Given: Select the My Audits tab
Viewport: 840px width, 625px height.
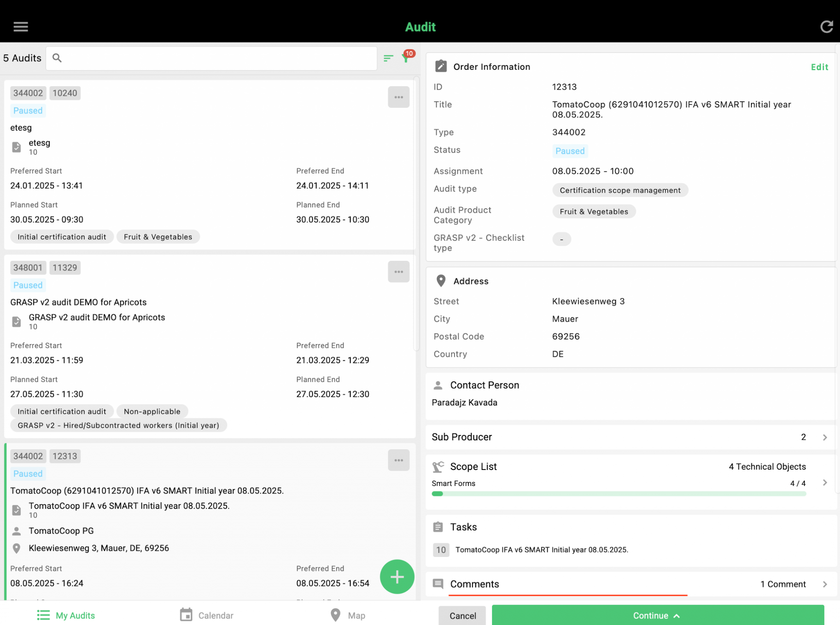Looking at the screenshot, I should pyautogui.click(x=66, y=615).
